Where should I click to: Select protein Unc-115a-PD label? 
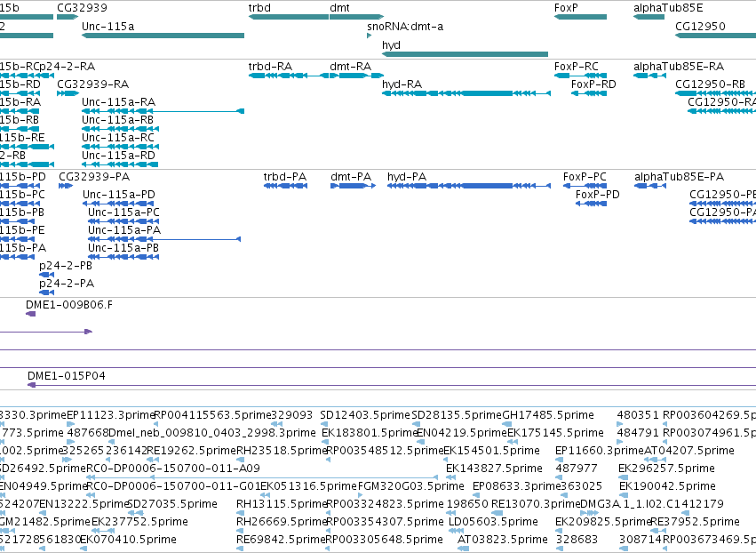[x=119, y=195]
